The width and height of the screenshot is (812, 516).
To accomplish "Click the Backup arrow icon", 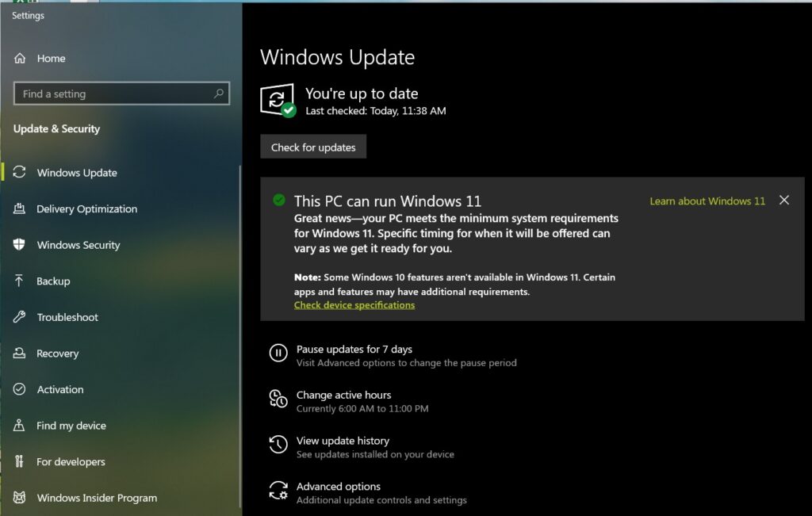I will [19, 281].
